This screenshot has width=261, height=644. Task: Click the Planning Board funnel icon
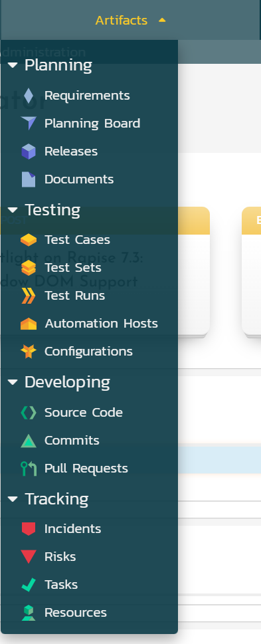coord(29,123)
